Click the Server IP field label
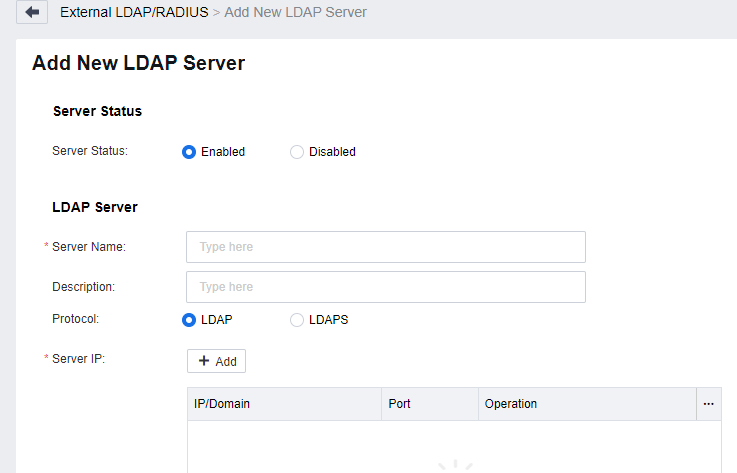The height and width of the screenshot is (473, 737). [x=78, y=359]
